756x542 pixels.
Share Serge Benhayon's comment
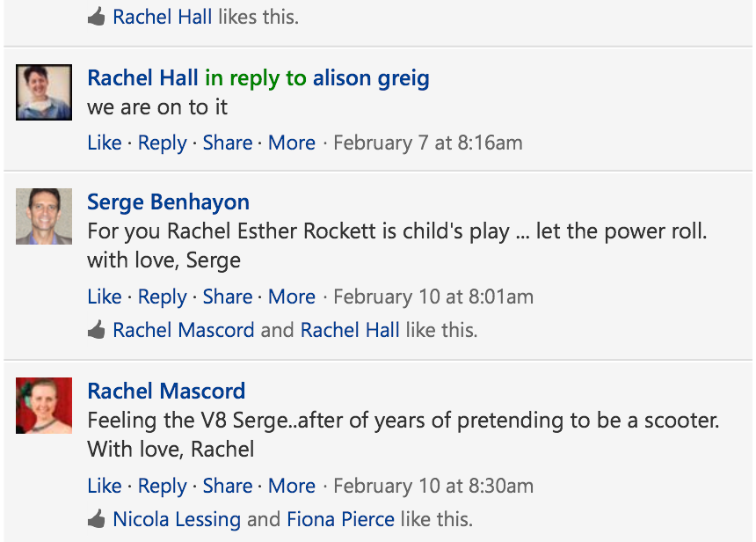point(228,297)
